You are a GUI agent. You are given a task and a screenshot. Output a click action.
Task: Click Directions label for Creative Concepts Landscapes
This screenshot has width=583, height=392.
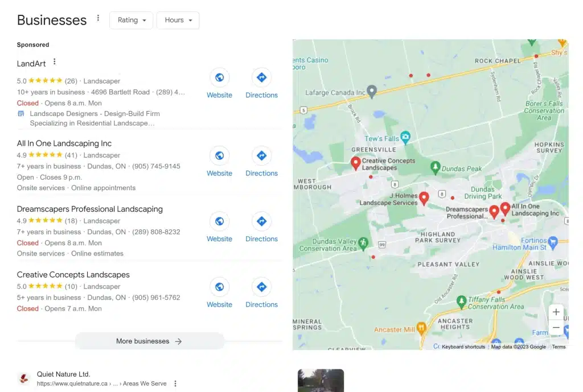(x=261, y=305)
